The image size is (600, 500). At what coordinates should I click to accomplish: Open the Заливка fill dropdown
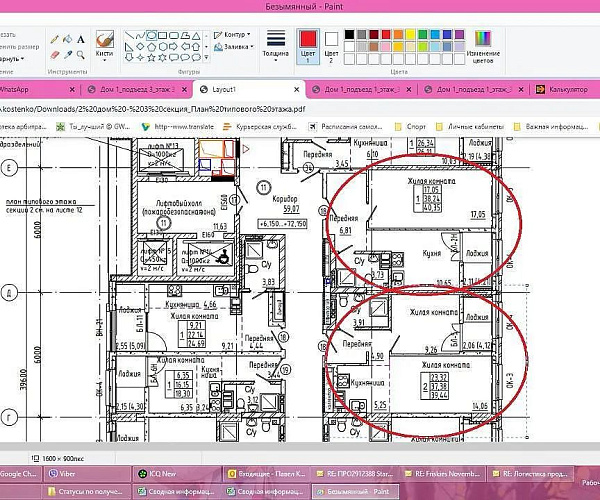236,45
